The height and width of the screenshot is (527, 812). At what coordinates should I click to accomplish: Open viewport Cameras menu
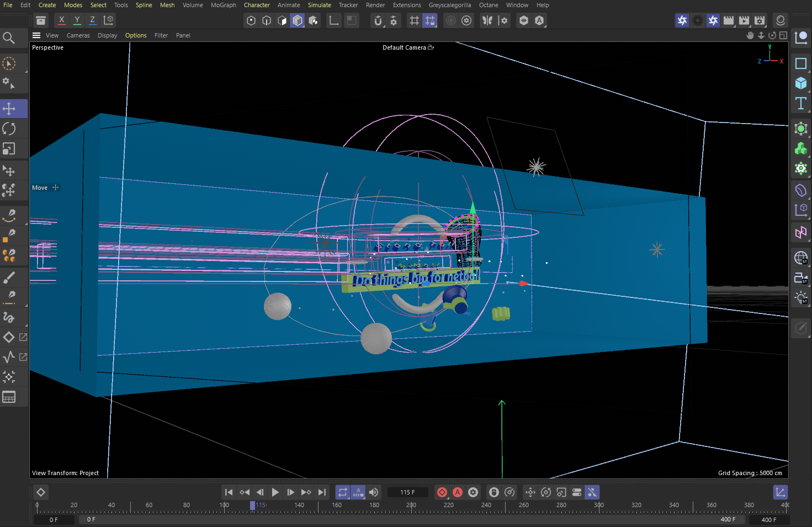[x=78, y=35]
